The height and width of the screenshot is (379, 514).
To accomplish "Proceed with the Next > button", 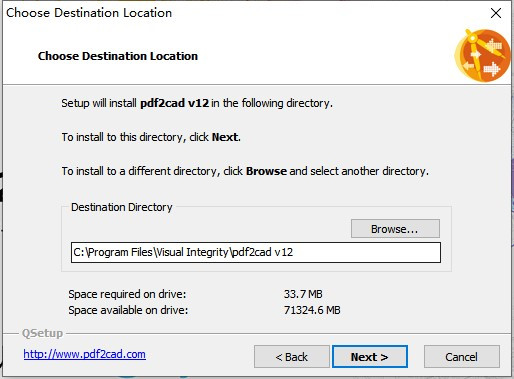I will pos(370,357).
